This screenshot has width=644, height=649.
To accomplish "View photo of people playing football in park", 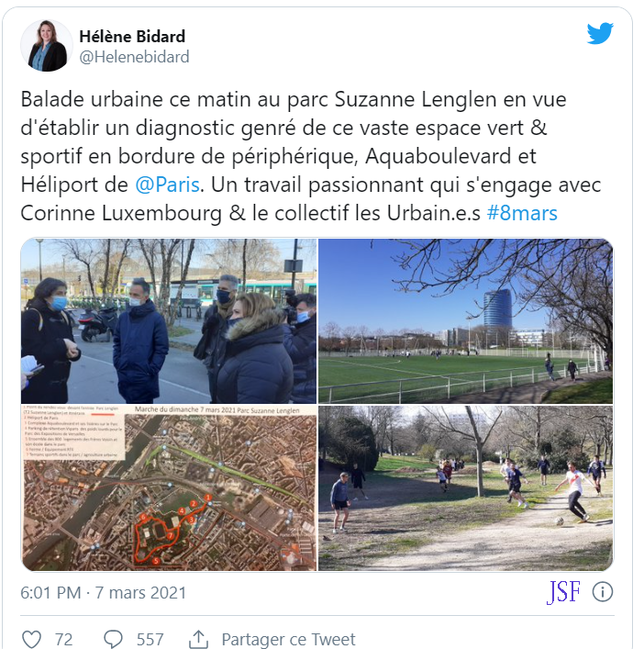I will click(465, 488).
